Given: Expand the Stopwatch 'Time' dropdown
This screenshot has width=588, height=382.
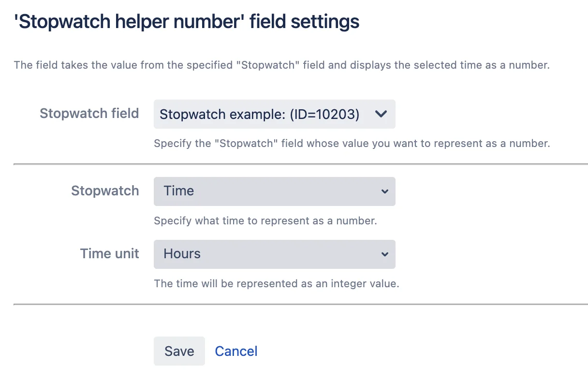Looking at the screenshot, I should [275, 191].
